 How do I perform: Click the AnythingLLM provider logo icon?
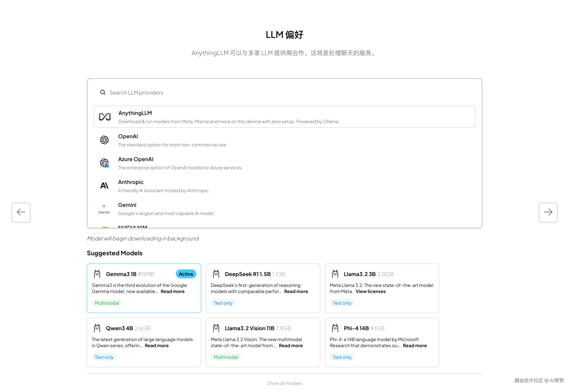(105, 117)
